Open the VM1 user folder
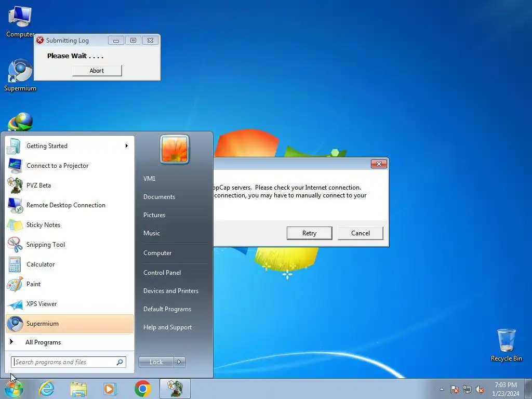532x399 pixels. (149, 179)
